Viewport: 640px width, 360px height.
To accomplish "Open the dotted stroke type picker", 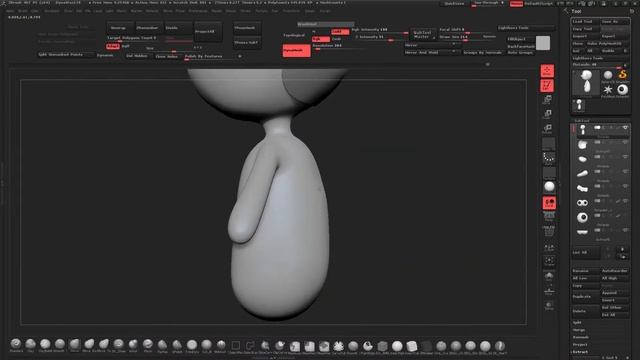I will coord(549,158).
